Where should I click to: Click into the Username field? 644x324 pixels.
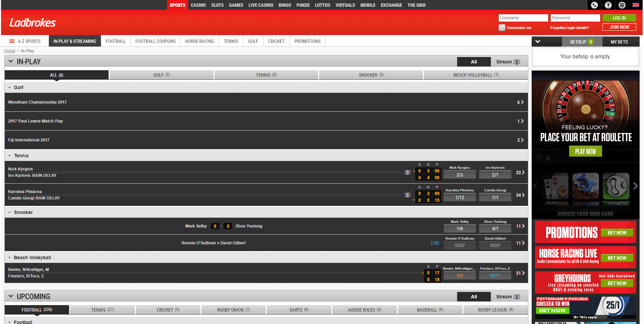[523, 18]
